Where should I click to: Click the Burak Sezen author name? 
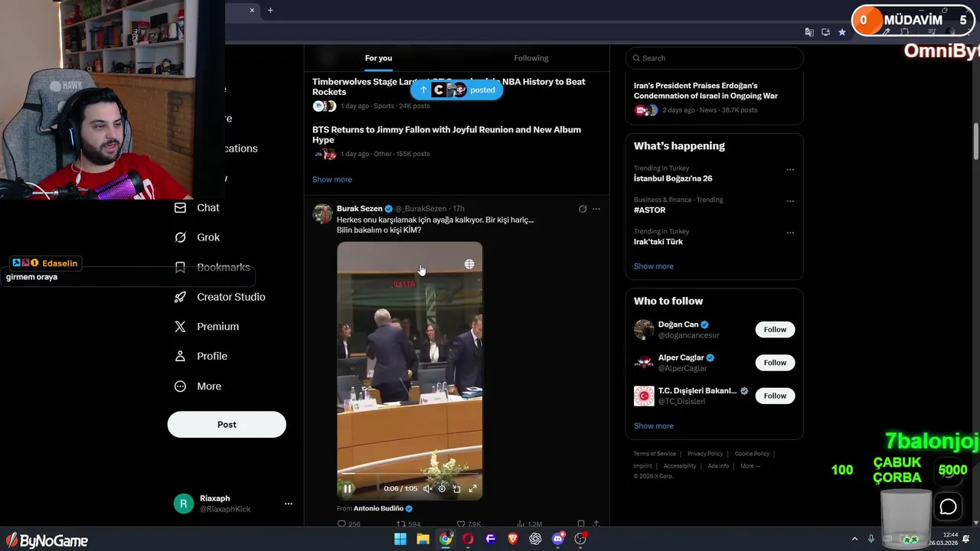click(359, 208)
